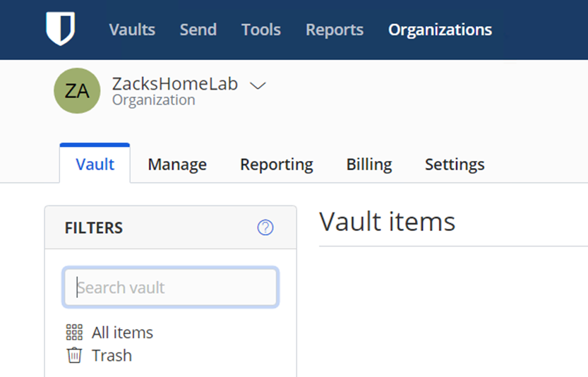Viewport: 588px width, 377px height.
Task: Open the Vaults navigation item
Action: (x=132, y=30)
